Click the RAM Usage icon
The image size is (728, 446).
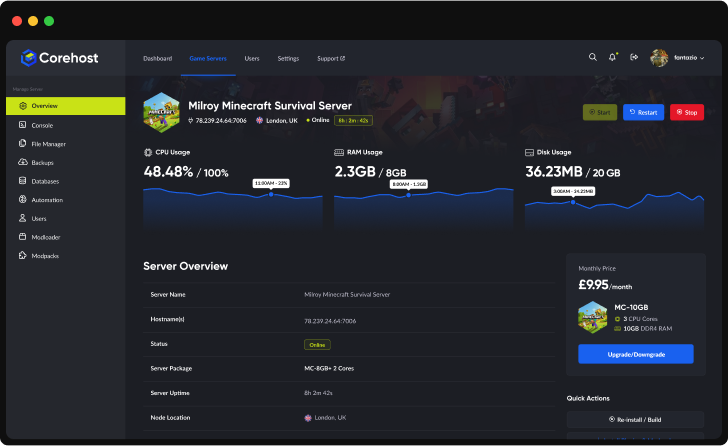click(x=339, y=152)
